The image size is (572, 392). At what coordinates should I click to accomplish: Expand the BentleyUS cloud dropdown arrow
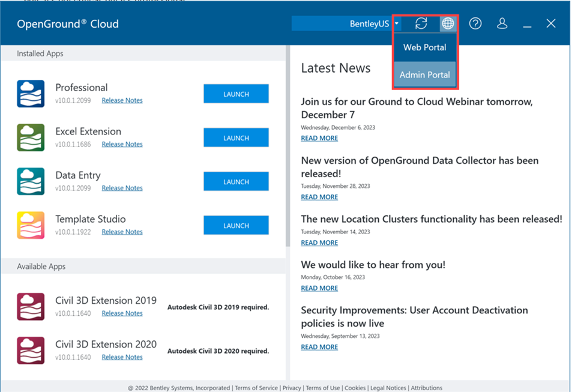[x=397, y=24]
